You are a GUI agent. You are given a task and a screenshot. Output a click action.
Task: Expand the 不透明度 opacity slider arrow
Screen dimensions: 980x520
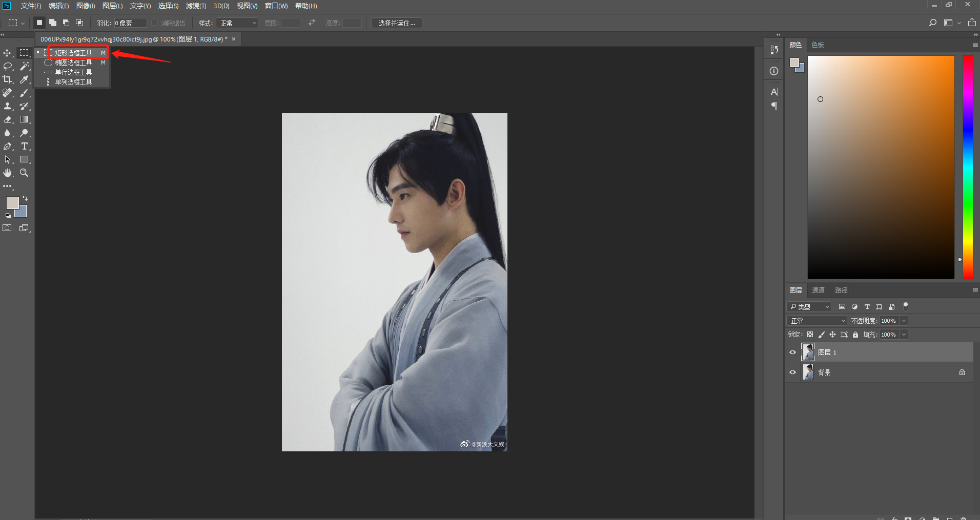point(904,321)
